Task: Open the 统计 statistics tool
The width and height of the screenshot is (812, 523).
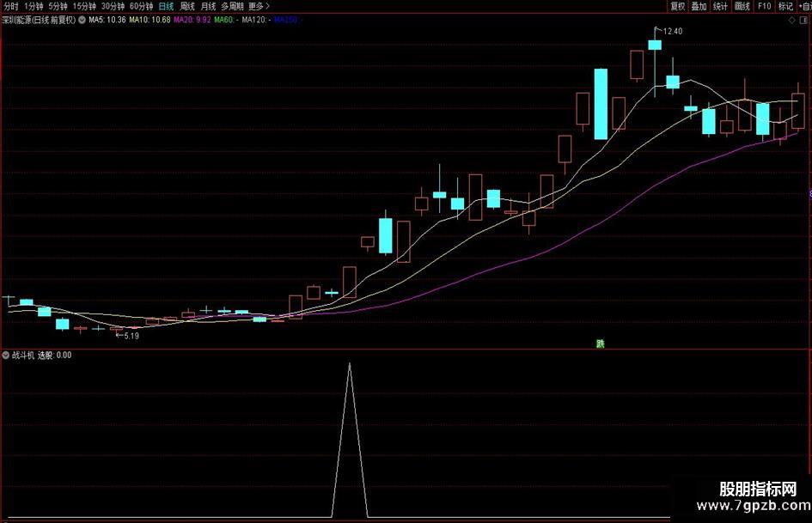Action: (x=720, y=6)
